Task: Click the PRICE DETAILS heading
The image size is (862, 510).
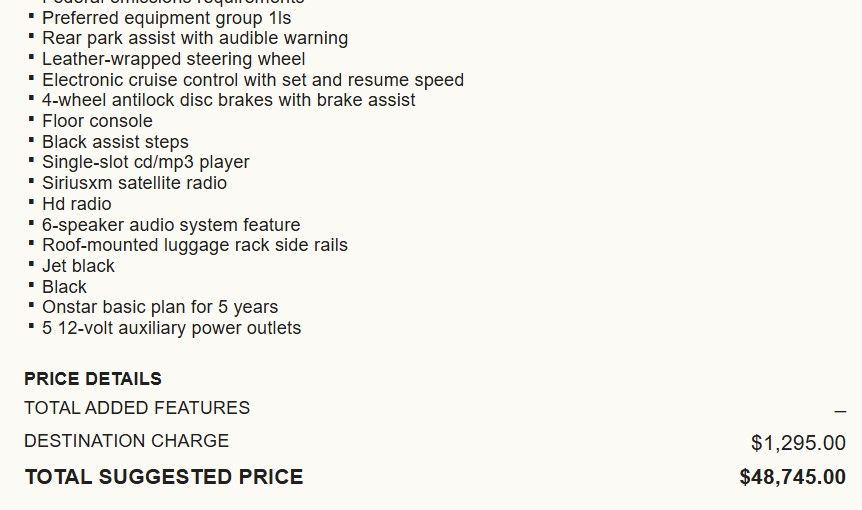Action: click(93, 379)
